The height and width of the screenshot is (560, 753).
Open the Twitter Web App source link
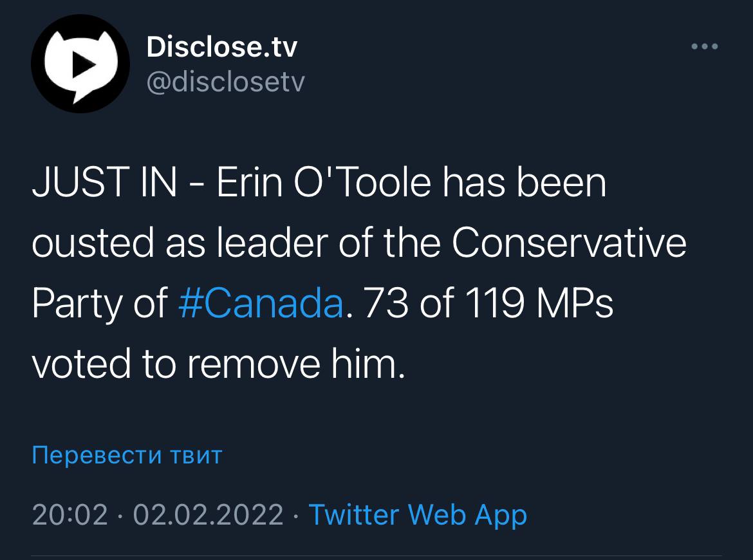pyautogui.click(x=418, y=515)
